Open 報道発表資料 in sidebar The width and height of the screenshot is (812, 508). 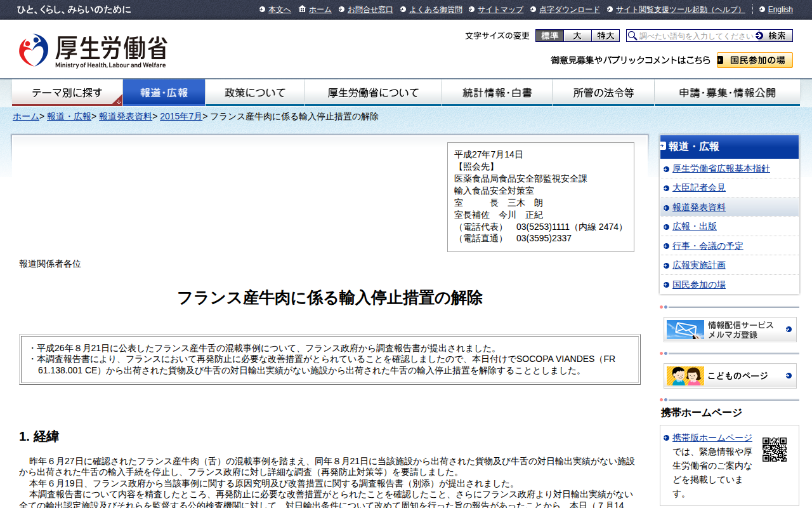(698, 207)
